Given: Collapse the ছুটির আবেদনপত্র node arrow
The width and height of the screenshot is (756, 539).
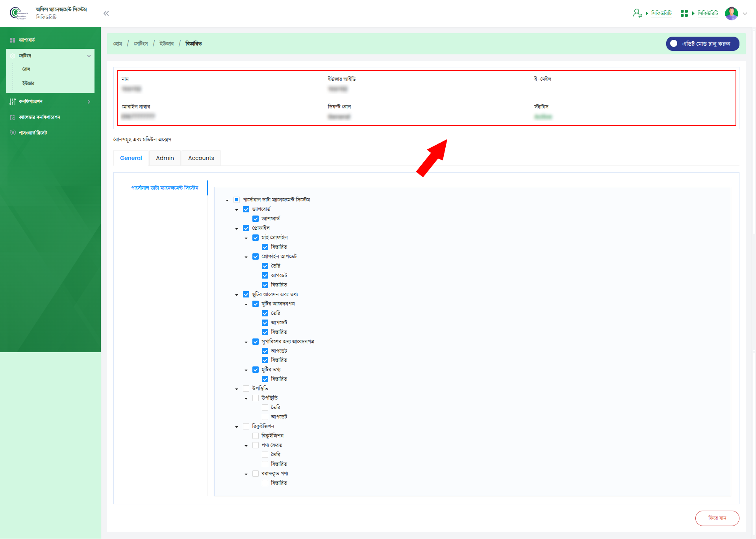Looking at the screenshot, I should pos(246,304).
